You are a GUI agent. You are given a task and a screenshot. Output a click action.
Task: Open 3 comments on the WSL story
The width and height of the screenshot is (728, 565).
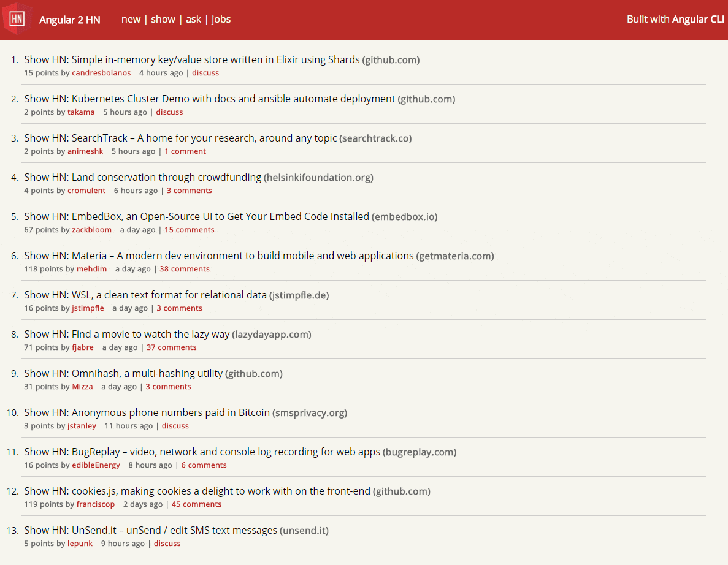tap(179, 308)
